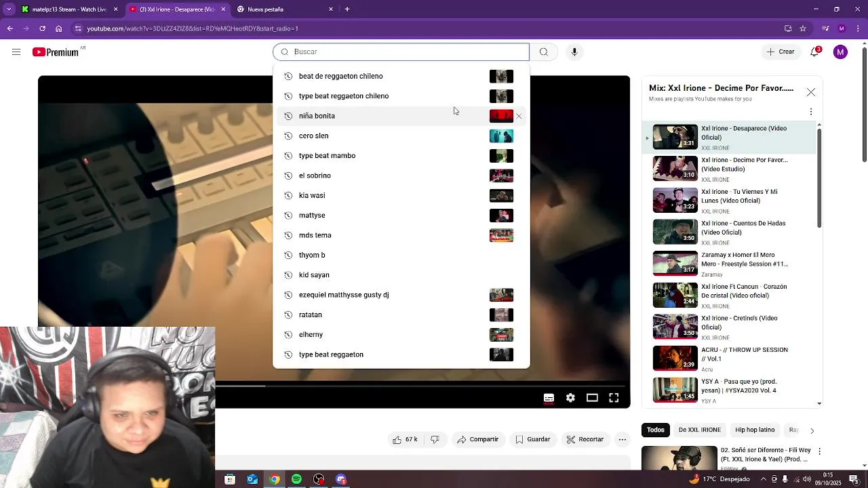This screenshot has height=488, width=868.
Task: Start voice search with microphone icon
Action: click(574, 52)
